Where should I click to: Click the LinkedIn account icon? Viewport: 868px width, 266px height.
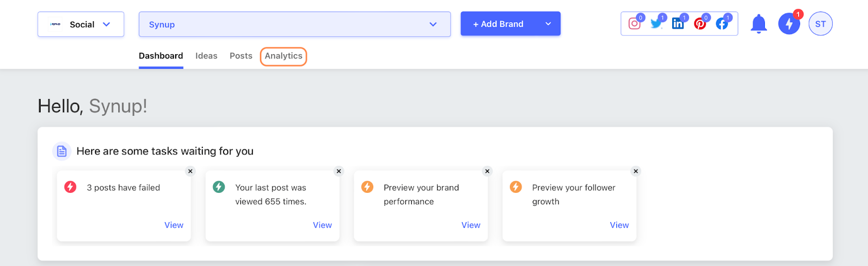point(678,24)
